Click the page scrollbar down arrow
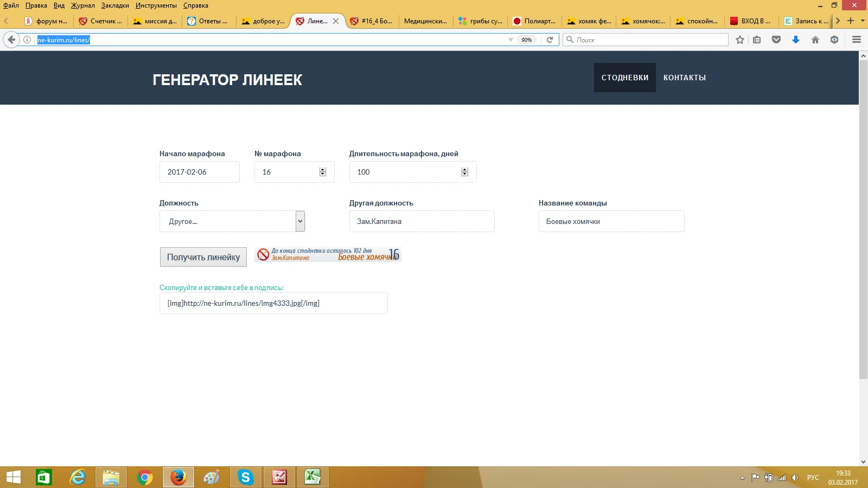 (x=863, y=462)
